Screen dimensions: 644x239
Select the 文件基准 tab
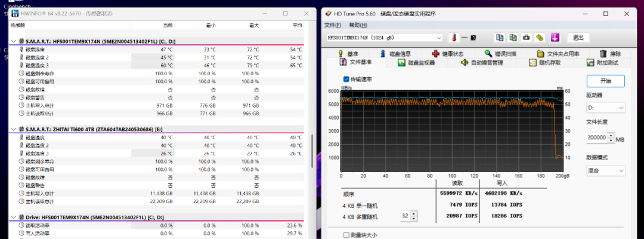355,62
